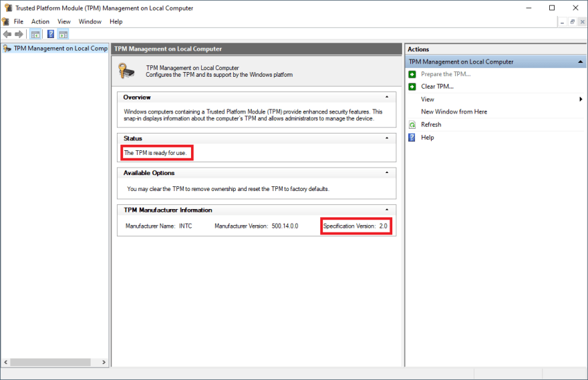The width and height of the screenshot is (588, 380).
Task: Click the green arrow icon beside Clear TPM
Action: (x=412, y=87)
